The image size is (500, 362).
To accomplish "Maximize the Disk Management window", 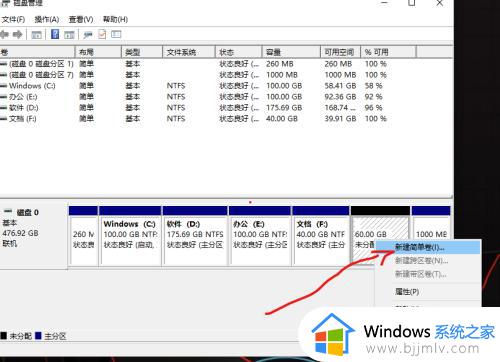I will pyautogui.click(x=412, y=3).
